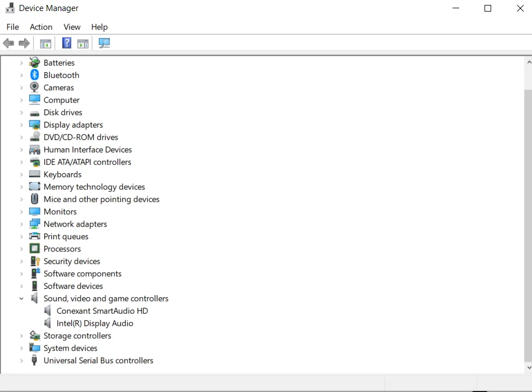The height and width of the screenshot is (392, 532).
Task: Click the Scan for hardware changes icon
Action: point(104,43)
